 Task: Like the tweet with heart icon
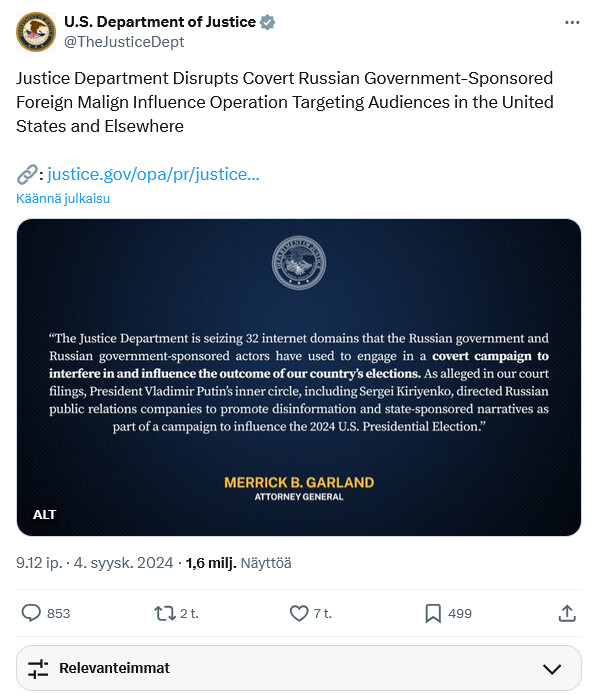coord(299,613)
